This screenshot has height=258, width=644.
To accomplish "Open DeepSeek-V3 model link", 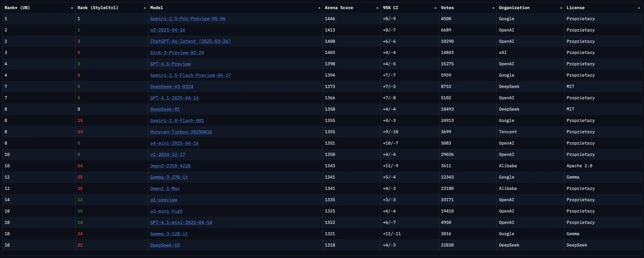I will click(165, 245).
